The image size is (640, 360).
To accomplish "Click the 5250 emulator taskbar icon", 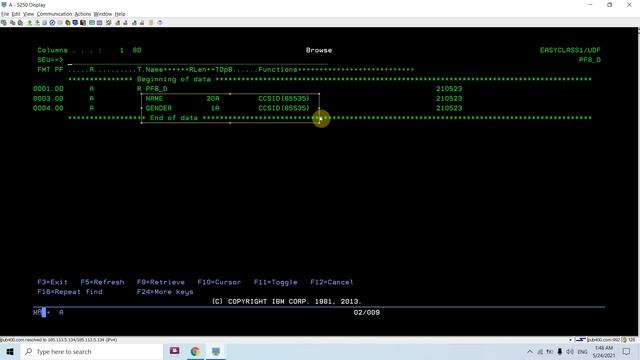I will 216,351.
